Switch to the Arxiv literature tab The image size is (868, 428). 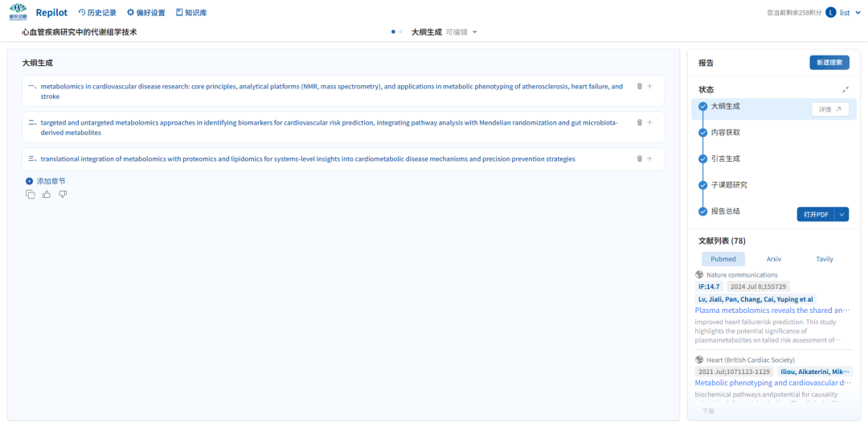tap(773, 259)
